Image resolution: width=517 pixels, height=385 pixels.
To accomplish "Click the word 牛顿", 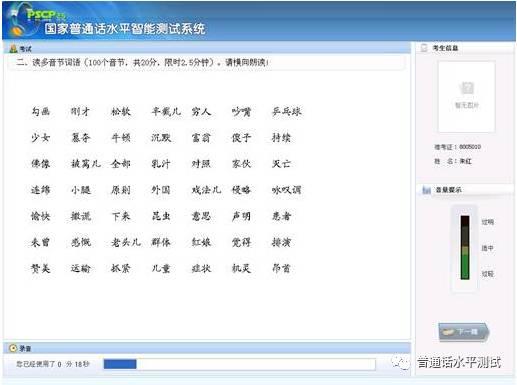I will (x=121, y=137).
